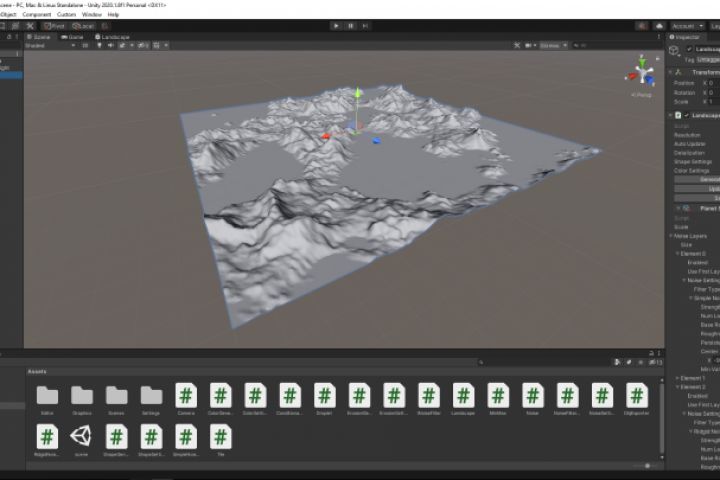Toggle scene audio speaker icon

110,45
